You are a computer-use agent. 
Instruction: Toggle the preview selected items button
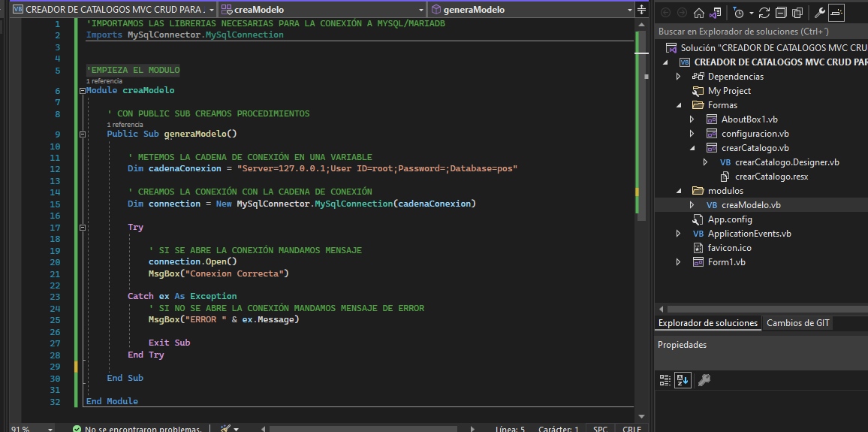(837, 13)
